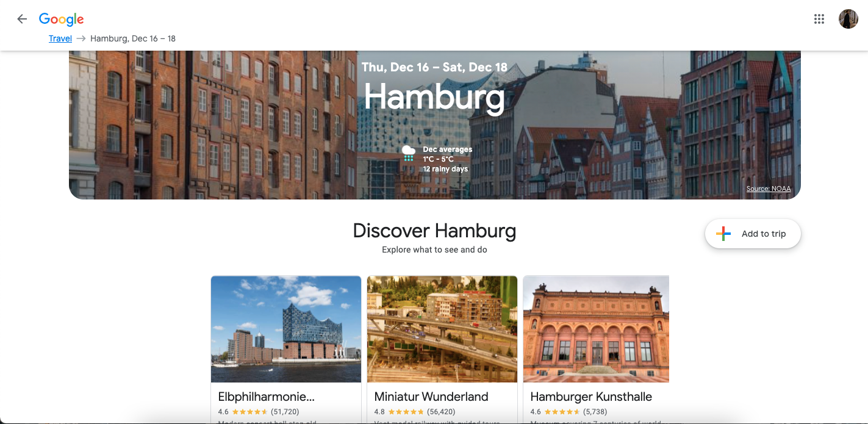This screenshot has height=424, width=868.
Task: Click the Thu, Dec 16 – Sat, Dec 18 dates
Action: (434, 67)
